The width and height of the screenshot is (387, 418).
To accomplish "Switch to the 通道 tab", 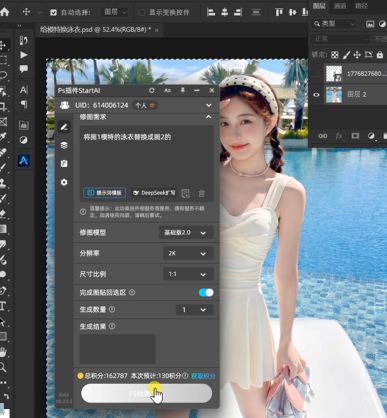I will (x=340, y=6).
